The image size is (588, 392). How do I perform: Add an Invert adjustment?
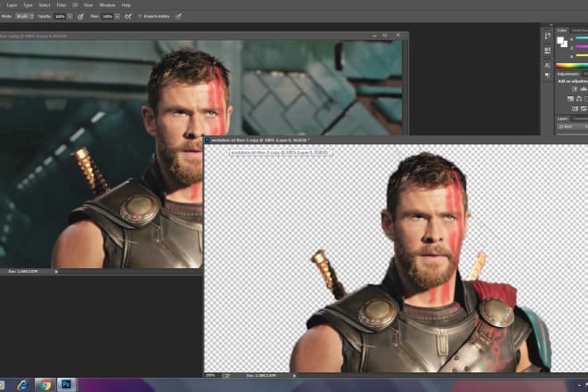pos(575,109)
